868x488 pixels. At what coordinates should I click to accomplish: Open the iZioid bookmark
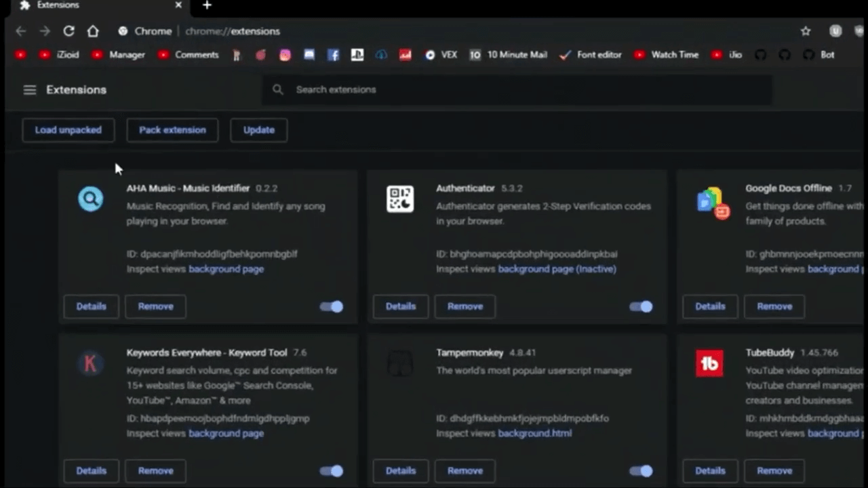click(59, 55)
